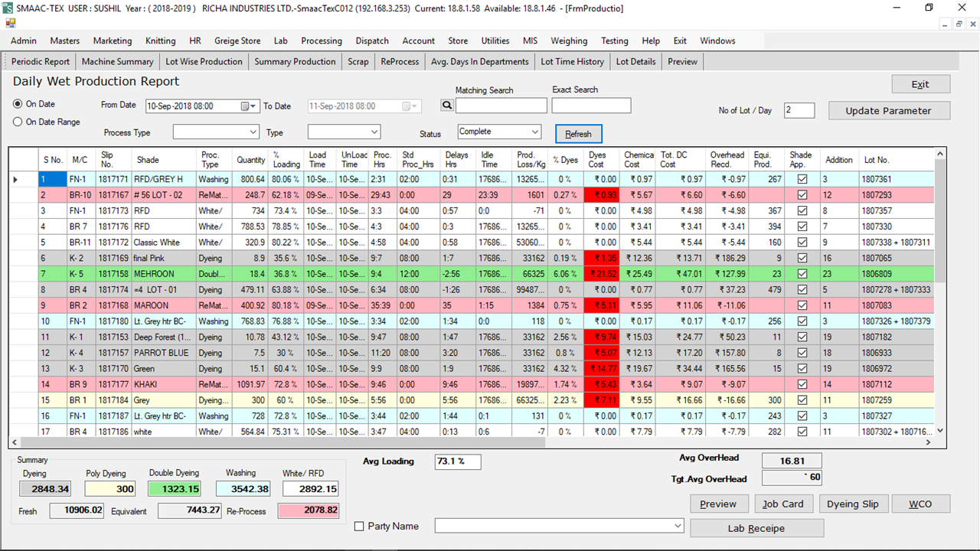Open the Windows menu in menu bar
The height and width of the screenshot is (551, 980).
click(x=717, y=41)
